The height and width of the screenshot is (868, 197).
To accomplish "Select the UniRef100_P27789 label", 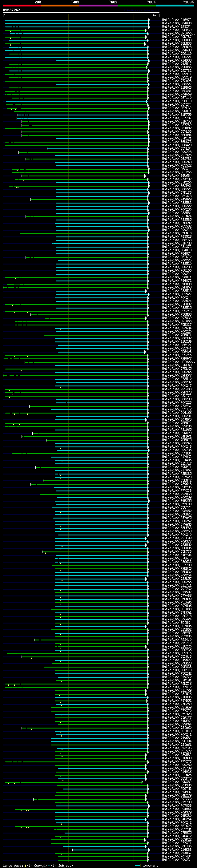I will pyautogui.click(x=177, y=125).
